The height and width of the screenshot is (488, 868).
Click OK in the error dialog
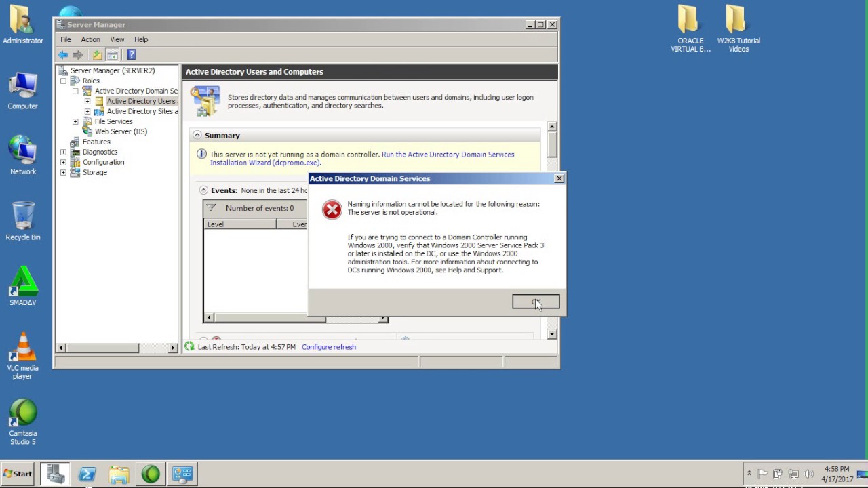coord(536,302)
